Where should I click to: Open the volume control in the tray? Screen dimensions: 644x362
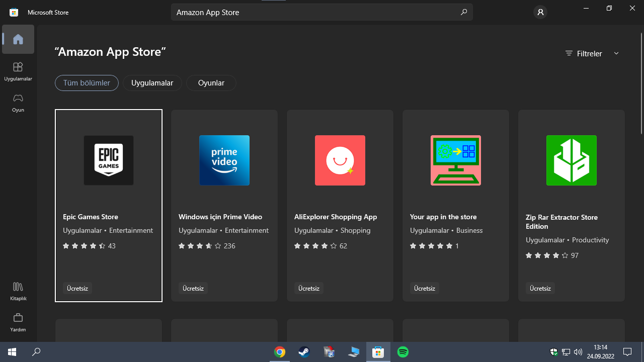[x=578, y=352]
